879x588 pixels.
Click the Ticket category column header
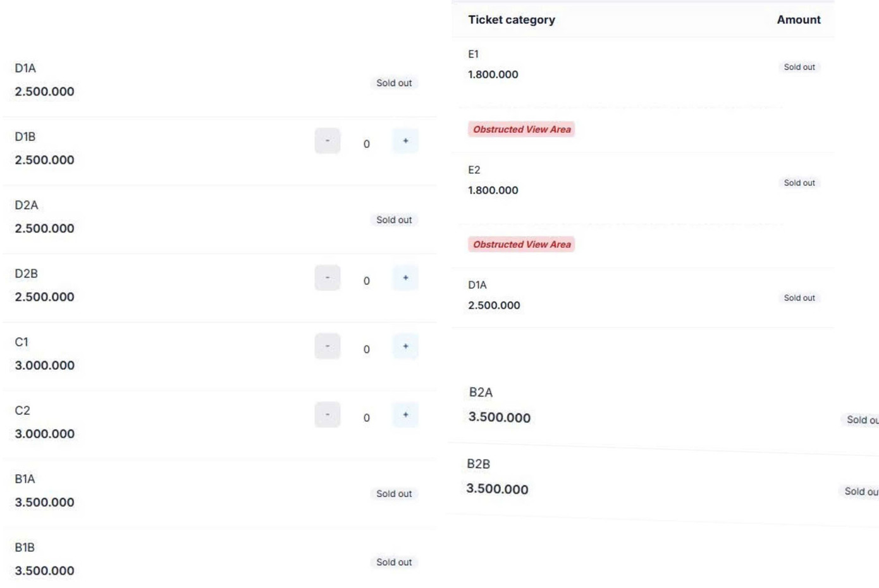click(512, 20)
